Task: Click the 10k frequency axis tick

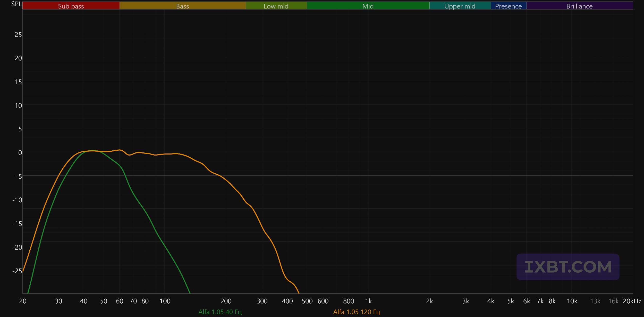Action: (572, 301)
